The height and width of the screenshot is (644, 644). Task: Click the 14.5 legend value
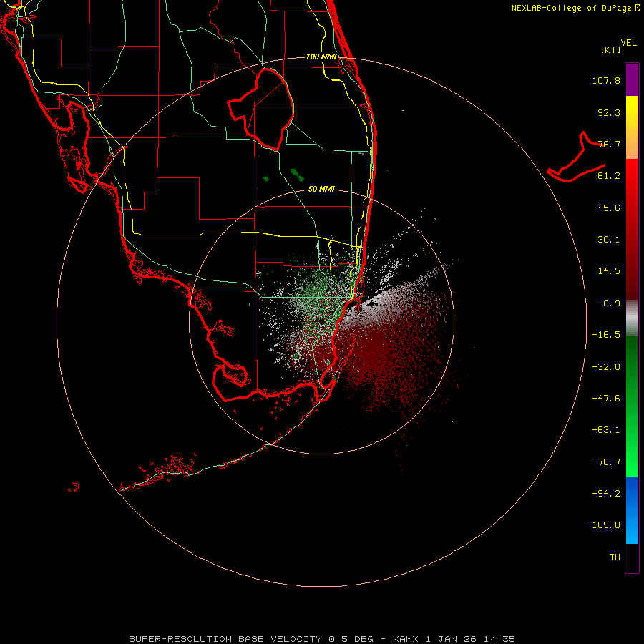(x=609, y=271)
